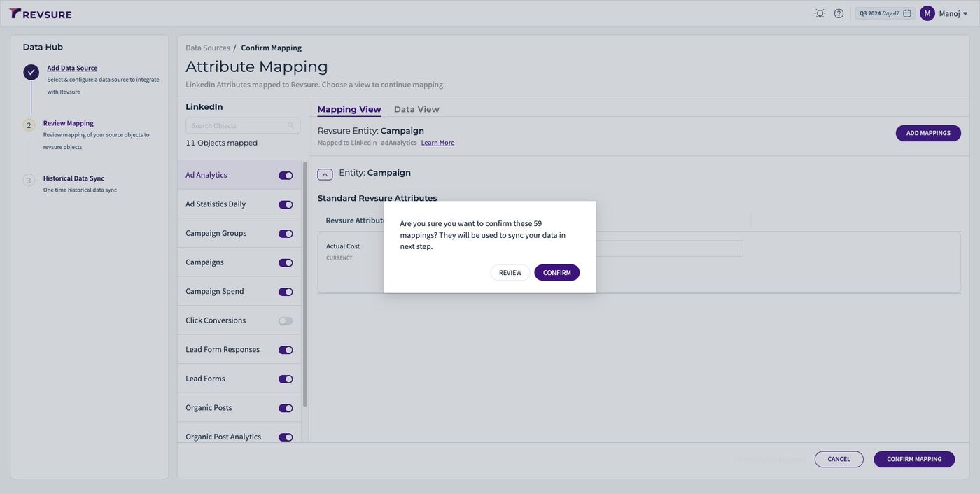Click the step 3 circle

(x=29, y=181)
